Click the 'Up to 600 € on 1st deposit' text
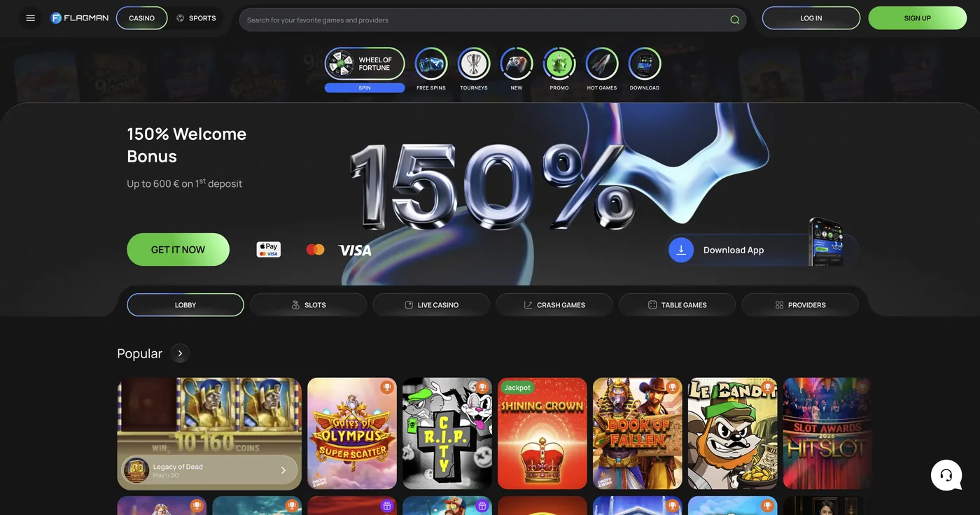 coord(185,183)
